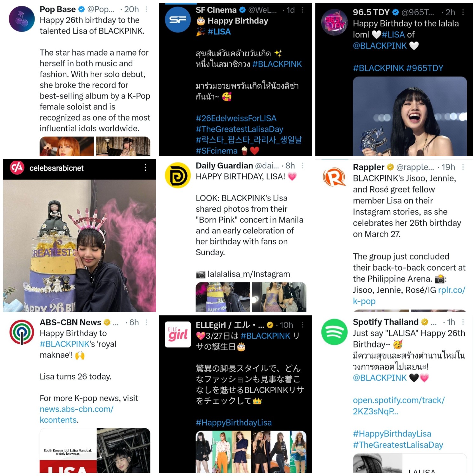476x476 pixels.
Task: Open the #HappyBirthdayLisa hashtag in ELLEgirl tweet
Action: 234,423
